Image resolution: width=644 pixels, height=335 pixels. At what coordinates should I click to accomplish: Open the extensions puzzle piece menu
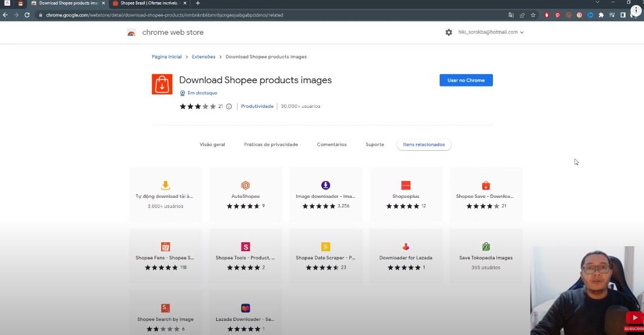(601, 16)
